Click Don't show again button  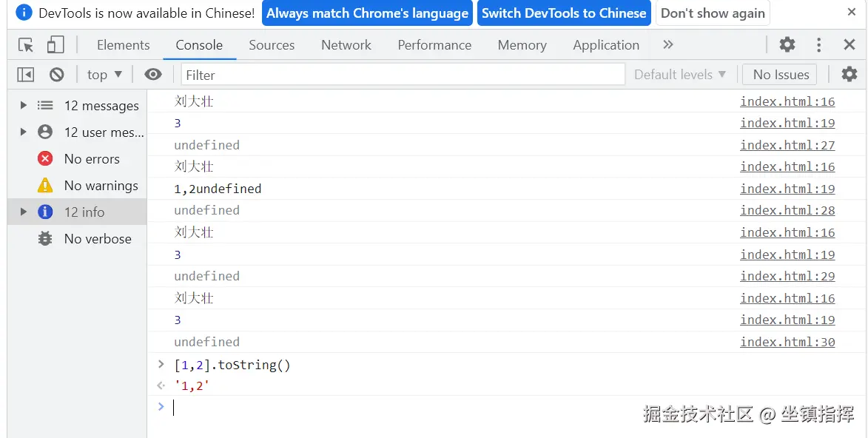[713, 13]
